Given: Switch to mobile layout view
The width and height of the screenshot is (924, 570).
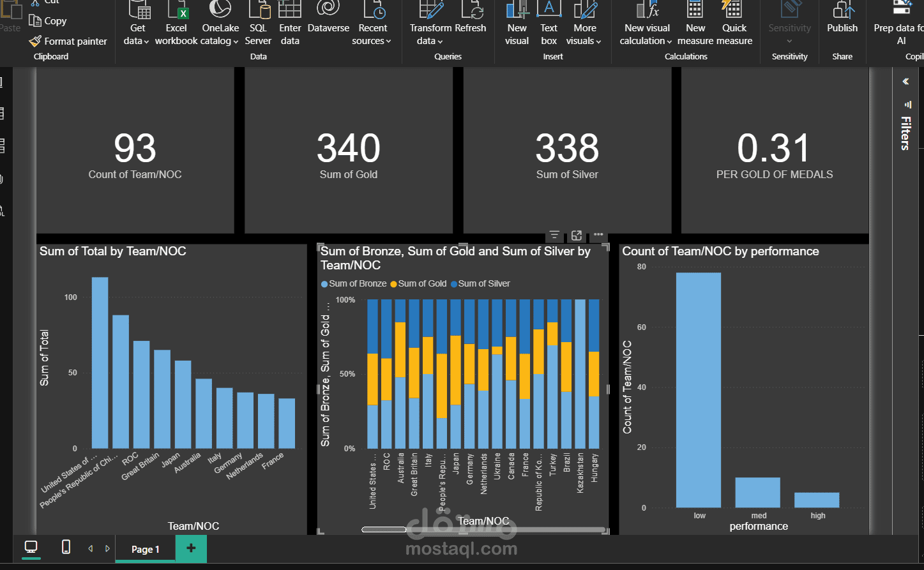Looking at the screenshot, I should (x=66, y=547).
